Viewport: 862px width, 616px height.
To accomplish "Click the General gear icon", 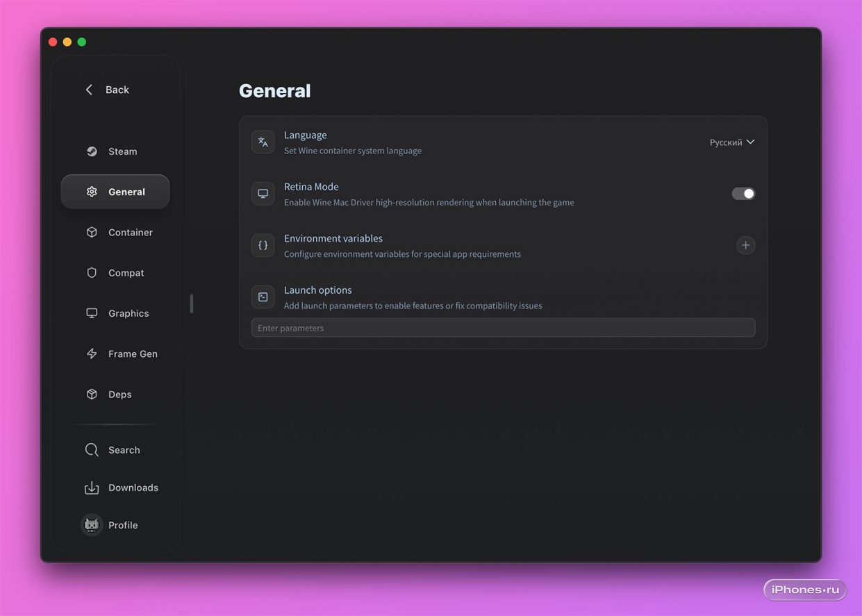I will coord(92,192).
